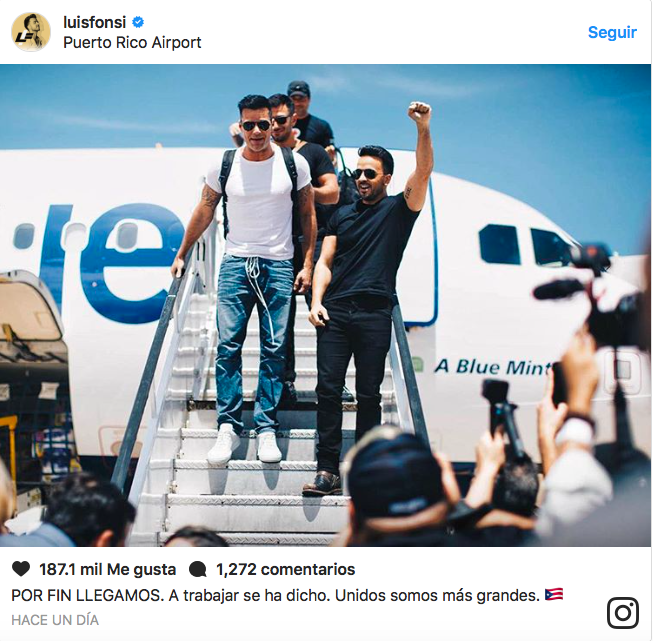Click the Puerto Rico flag emoji
This screenshot has height=641, width=653.
[x=554, y=594]
